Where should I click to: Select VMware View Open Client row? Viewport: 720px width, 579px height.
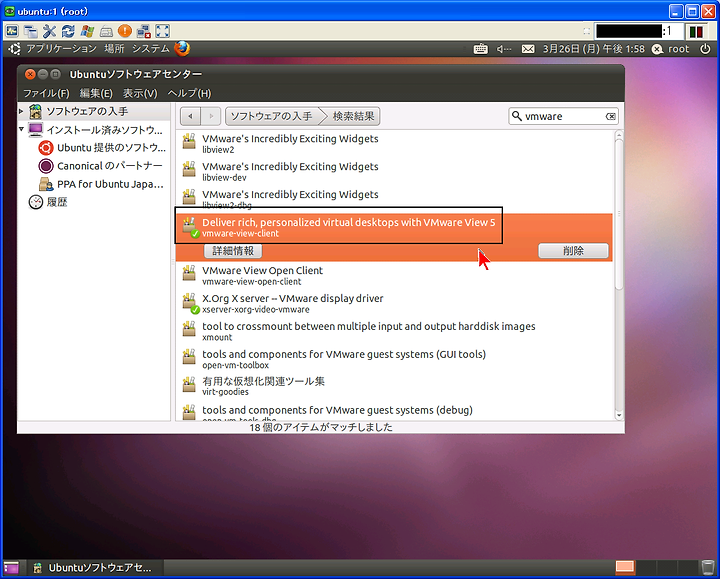click(x=394, y=275)
